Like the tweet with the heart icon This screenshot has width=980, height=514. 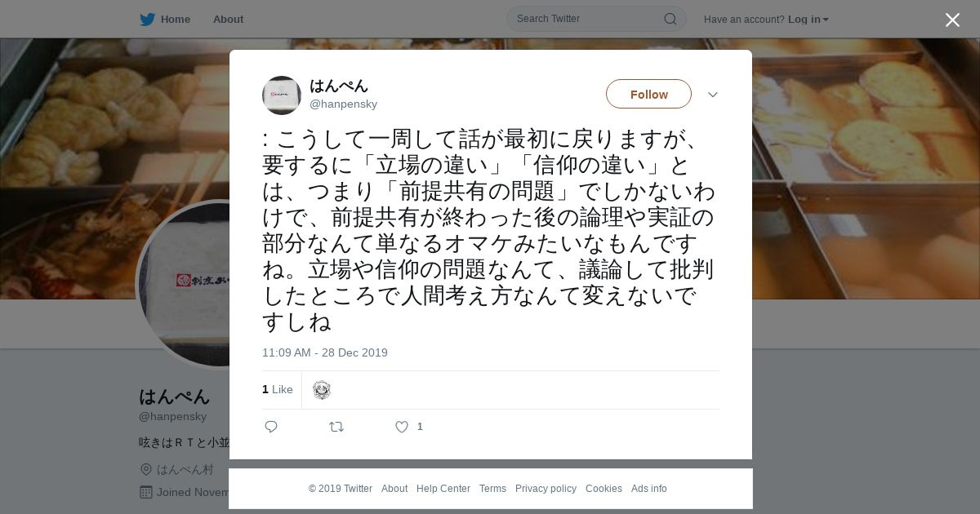[x=402, y=427]
